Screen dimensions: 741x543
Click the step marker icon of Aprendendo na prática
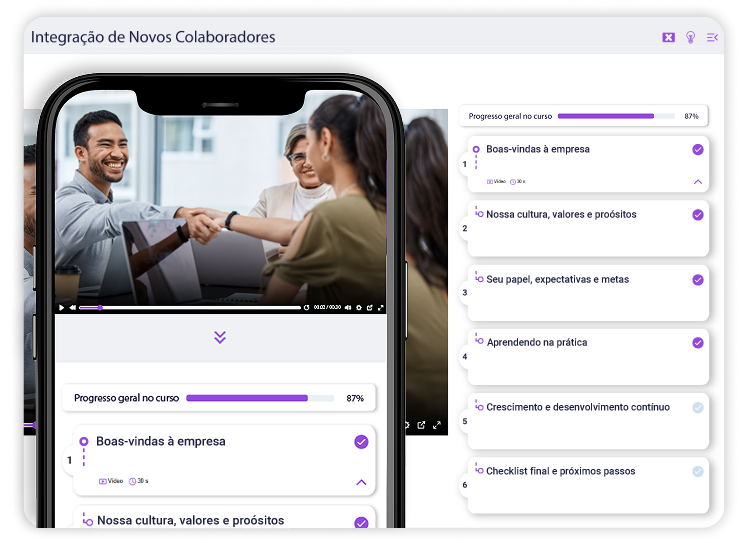coord(479,339)
